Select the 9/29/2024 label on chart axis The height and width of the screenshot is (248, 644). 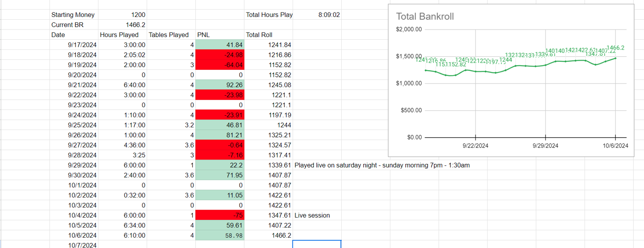point(545,146)
